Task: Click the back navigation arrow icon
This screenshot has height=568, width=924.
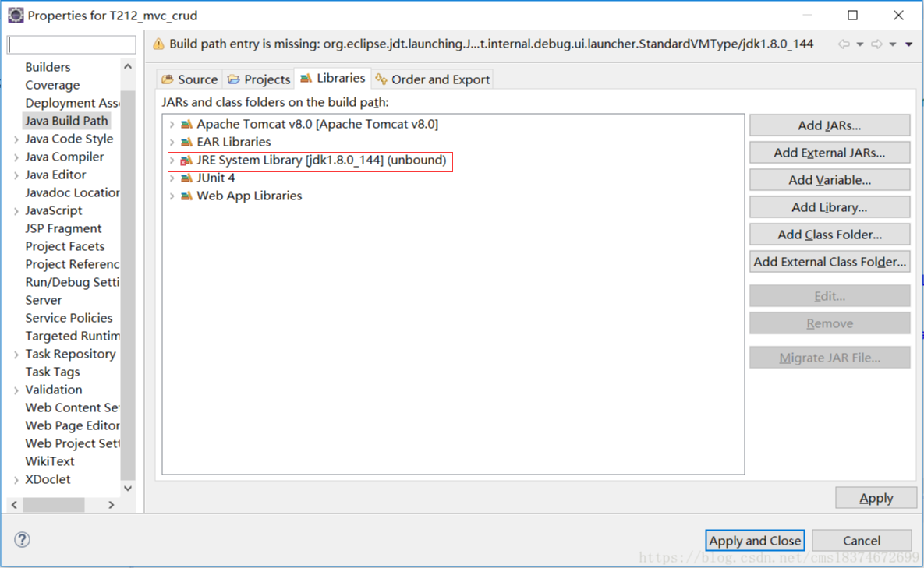Action: [844, 44]
